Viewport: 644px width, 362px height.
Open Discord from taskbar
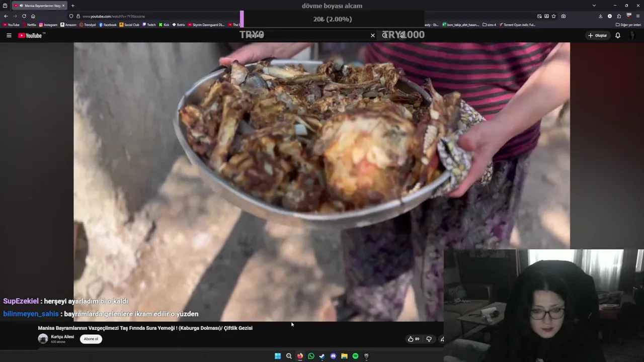pyautogui.click(x=333, y=356)
